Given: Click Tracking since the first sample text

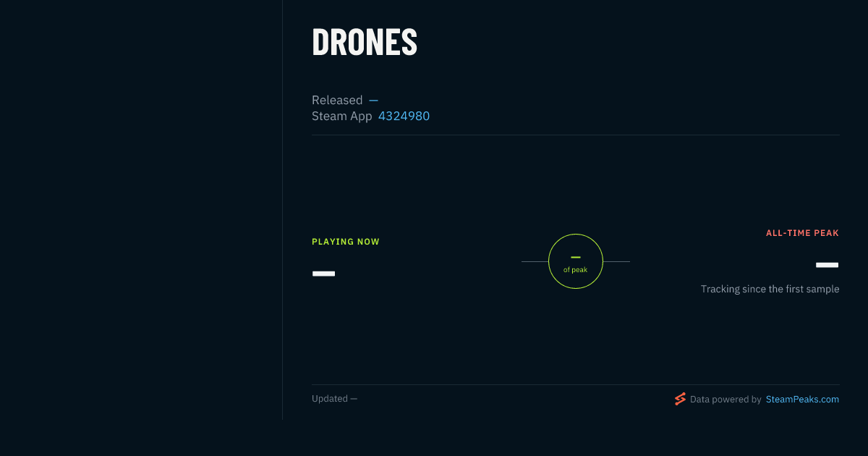Looking at the screenshot, I should 770,289.
